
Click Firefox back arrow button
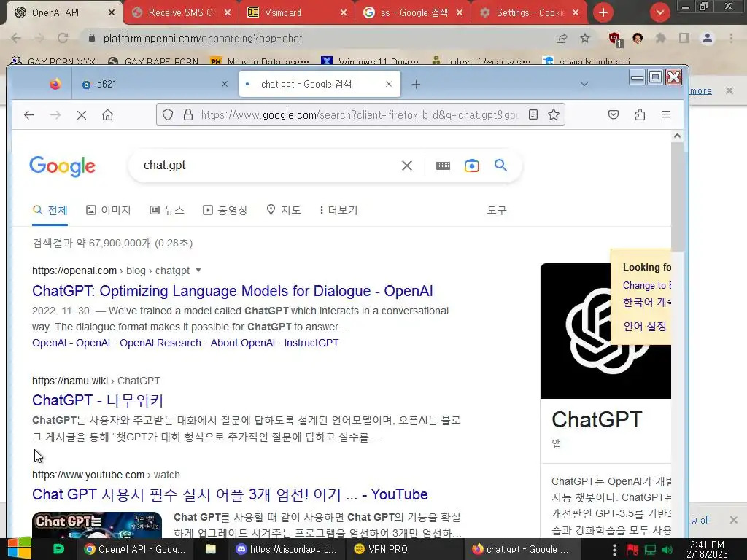(x=29, y=114)
